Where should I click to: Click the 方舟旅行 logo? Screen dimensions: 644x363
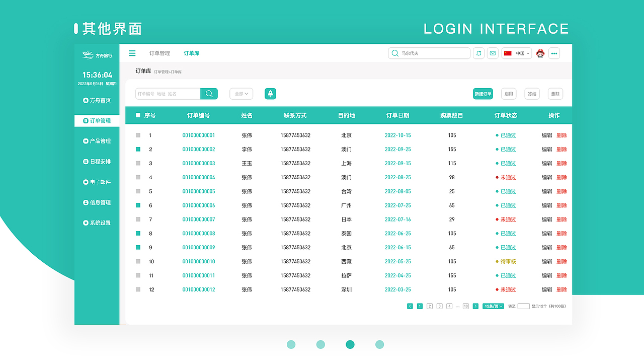(97, 55)
